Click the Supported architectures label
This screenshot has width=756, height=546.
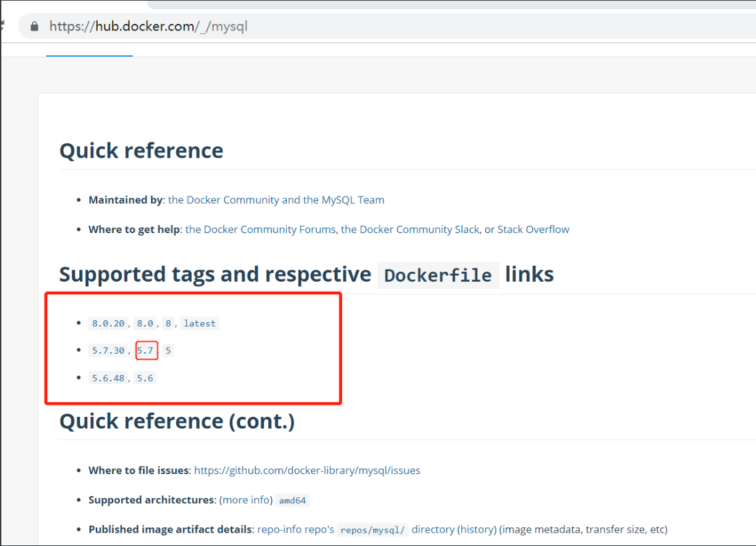click(151, 499)
